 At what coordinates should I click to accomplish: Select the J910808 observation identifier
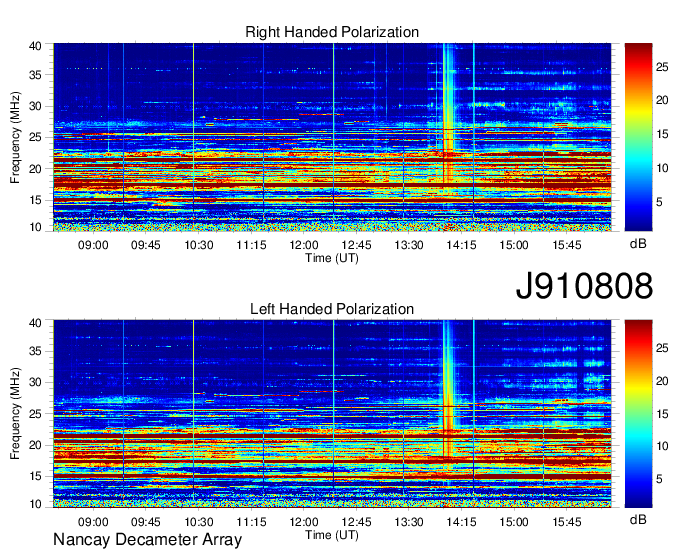[584, 286]
